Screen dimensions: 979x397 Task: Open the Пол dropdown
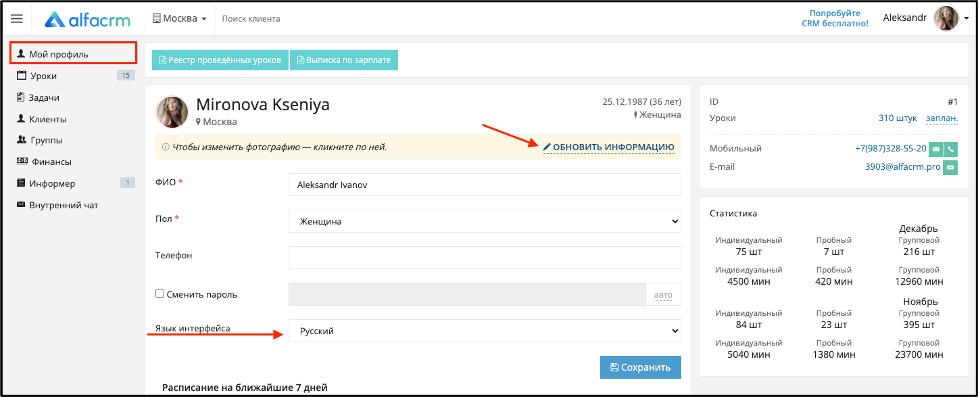coord(485,221)
